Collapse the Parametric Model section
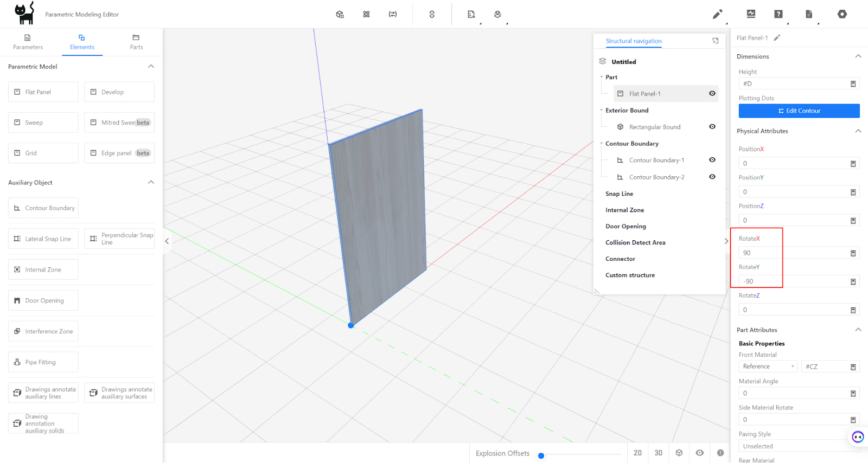Viewport: 868px width, 463px height. click(x=151, y=66)
